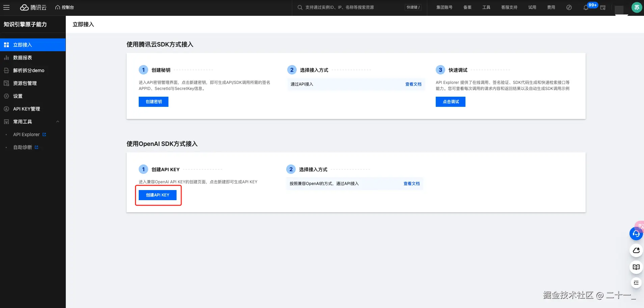Viewport: 644px width, 308px height.
Task: Open the 备案 menu
Action: click(x=467, y=7)
